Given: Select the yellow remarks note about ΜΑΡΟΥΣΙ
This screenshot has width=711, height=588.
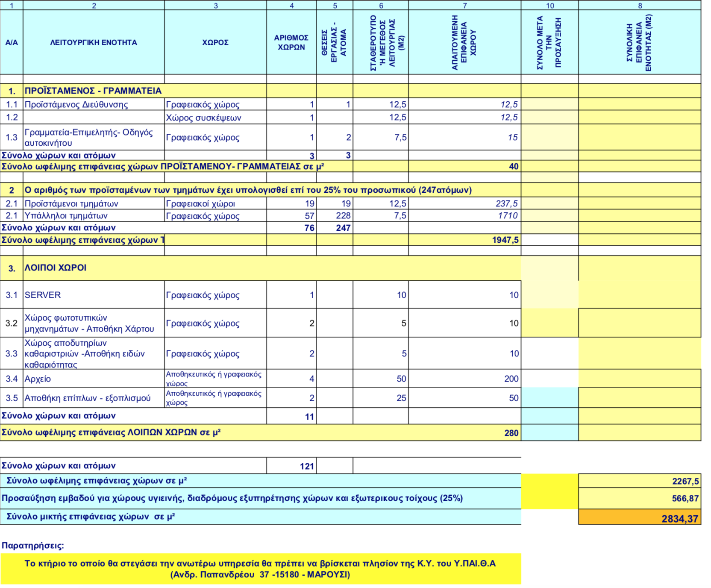Looking at the screenshot, I should click(x=260, y=569).
